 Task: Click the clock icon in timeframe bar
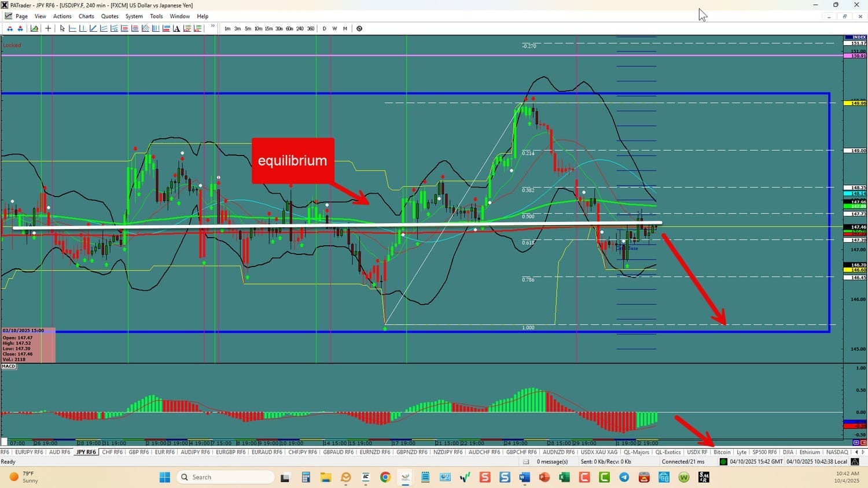click(359, 28)
